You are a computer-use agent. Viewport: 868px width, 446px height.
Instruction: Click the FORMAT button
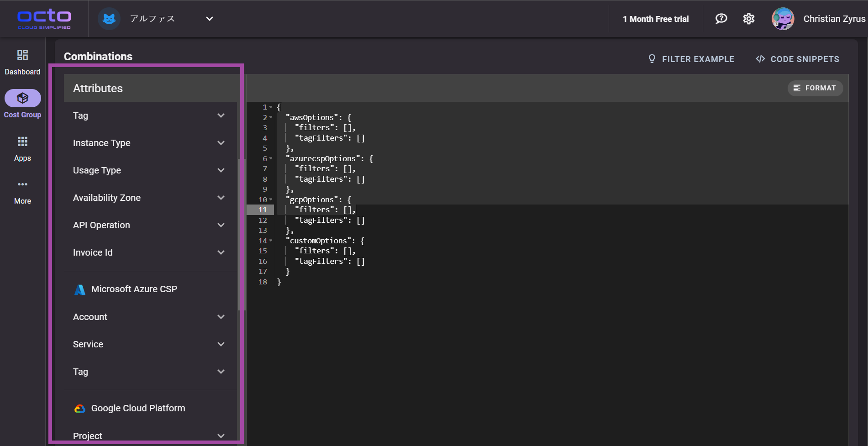click(x=815, y=88)
